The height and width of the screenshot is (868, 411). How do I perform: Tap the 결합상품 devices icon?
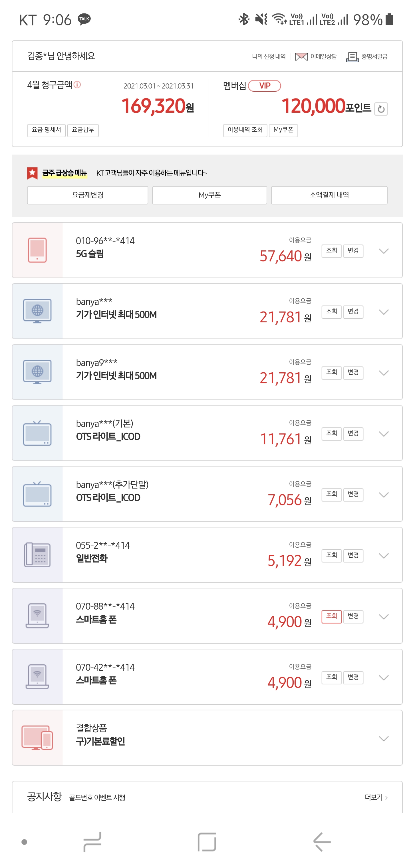pos(37,738)
